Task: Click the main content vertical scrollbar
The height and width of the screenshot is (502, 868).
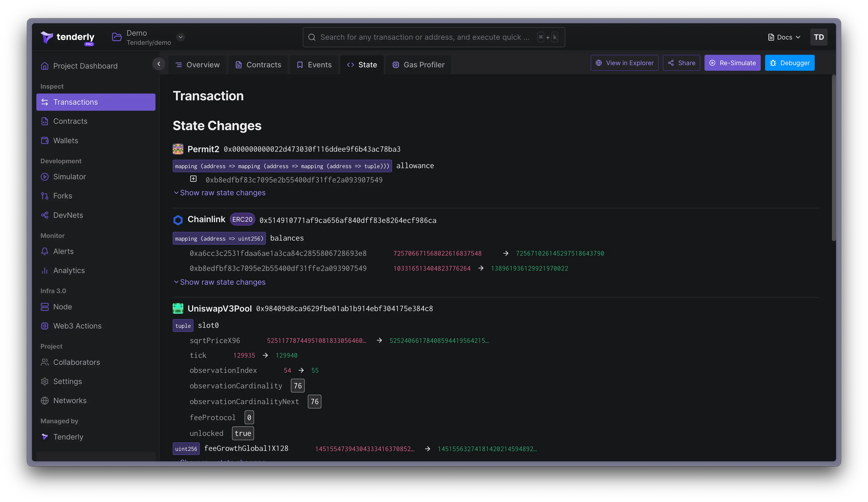Action: (x=834, y=158)
